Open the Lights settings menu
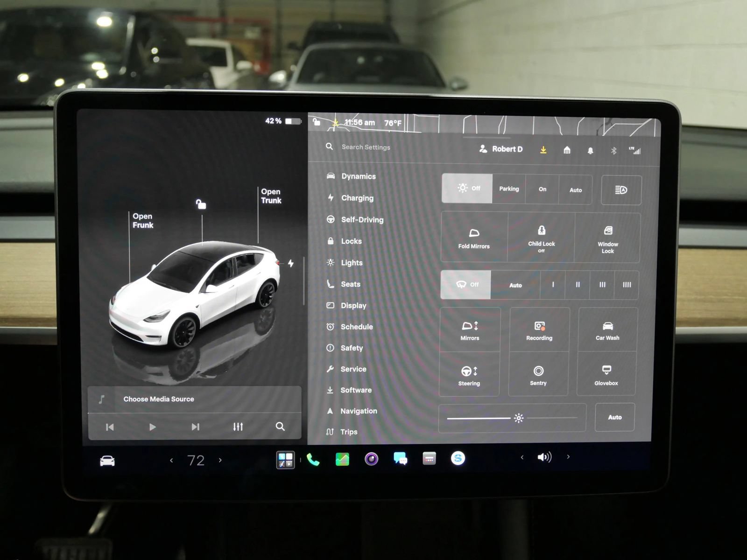 tap(345, 263)
